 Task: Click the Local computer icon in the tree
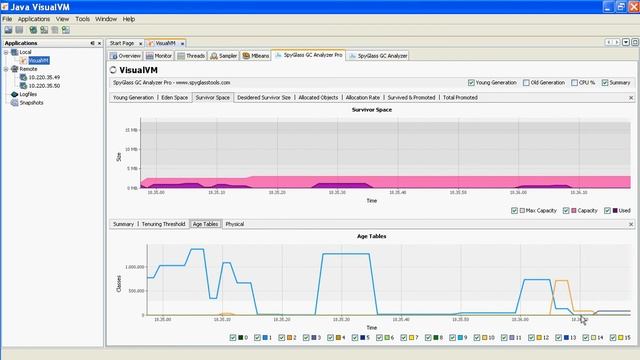point(14,52)
